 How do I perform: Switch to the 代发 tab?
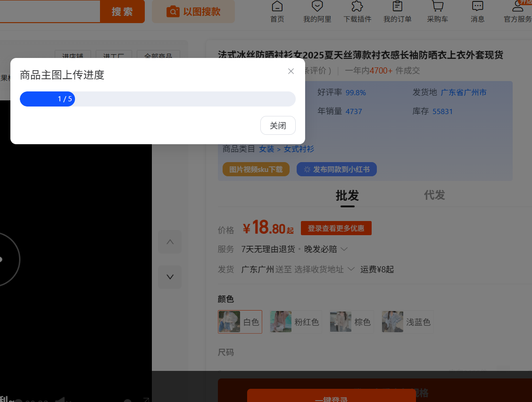pos(434,195)
